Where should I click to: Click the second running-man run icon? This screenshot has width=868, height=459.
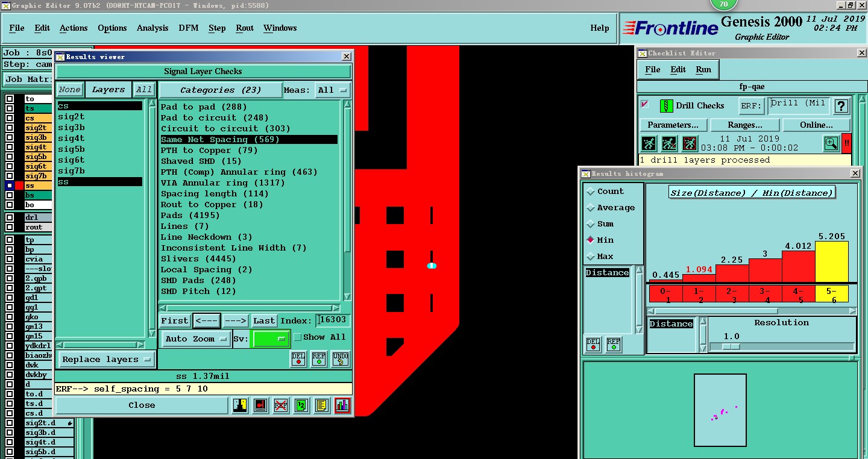(x=669, y=143)
